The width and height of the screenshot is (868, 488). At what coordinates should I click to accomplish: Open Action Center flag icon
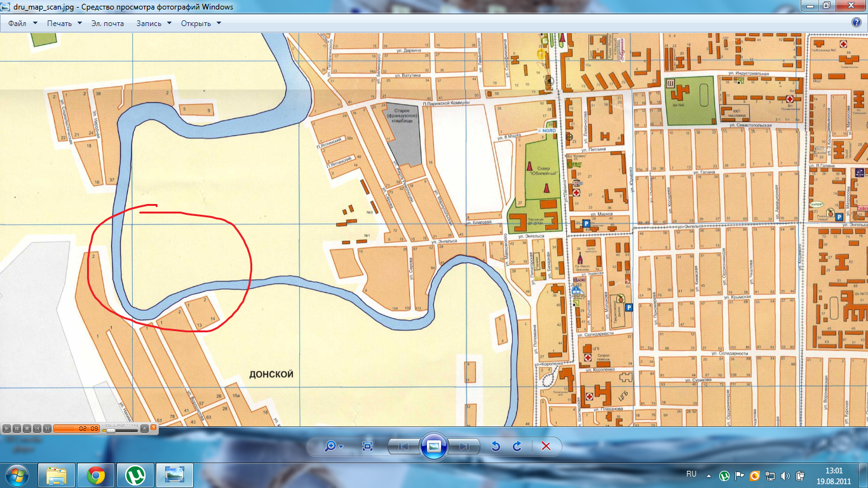click(740, 475)
